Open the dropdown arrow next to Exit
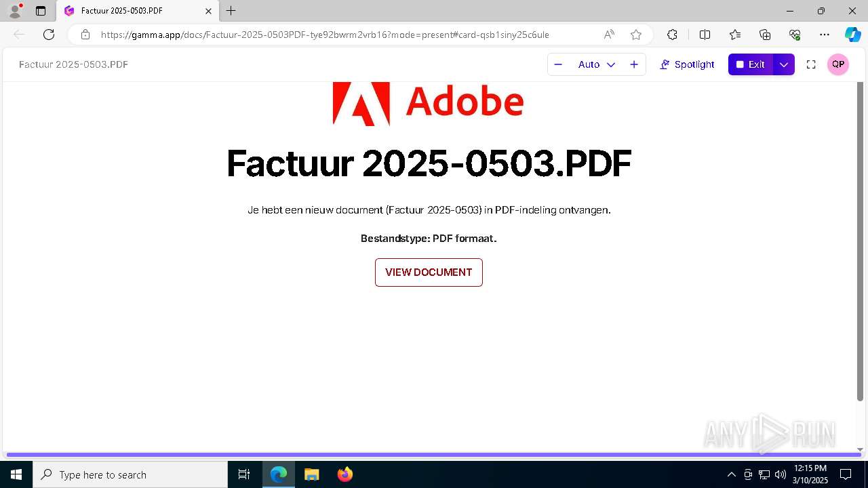The width and height of the screenshot is (868, 488). click(784, 64)
